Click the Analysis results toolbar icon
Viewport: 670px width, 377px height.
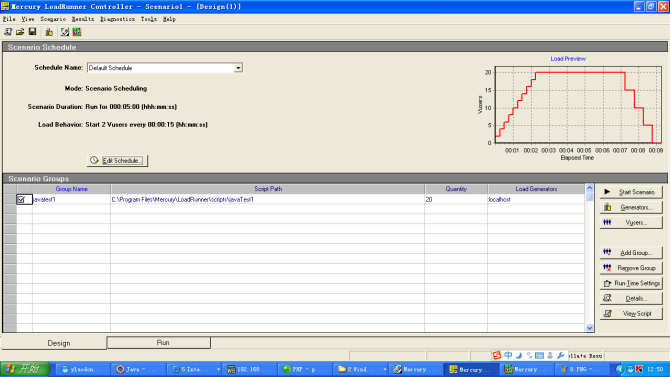(77, 32)
